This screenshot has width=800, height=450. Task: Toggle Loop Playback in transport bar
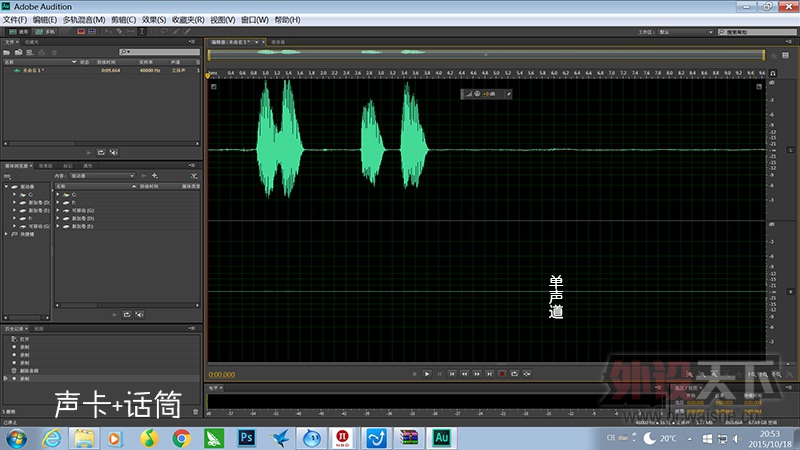tap(514, 374)
